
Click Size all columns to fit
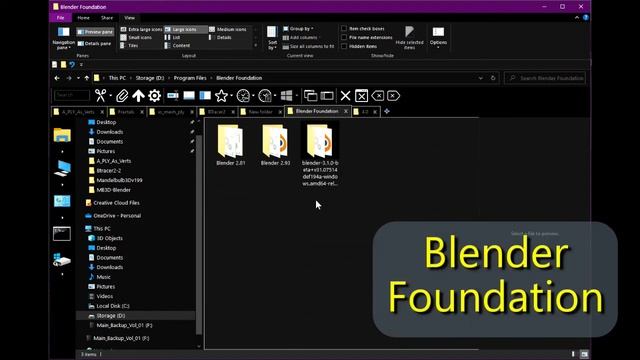[308, 47]
